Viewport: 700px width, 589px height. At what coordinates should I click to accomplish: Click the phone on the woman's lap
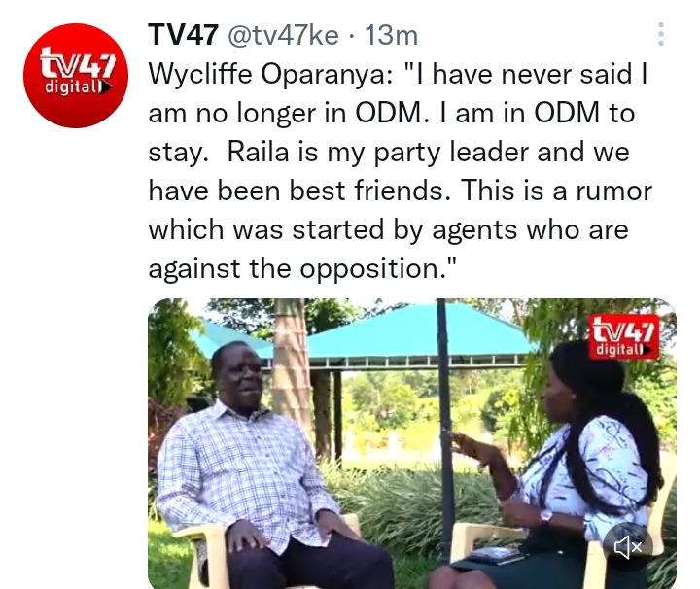(x=496, y=556)
